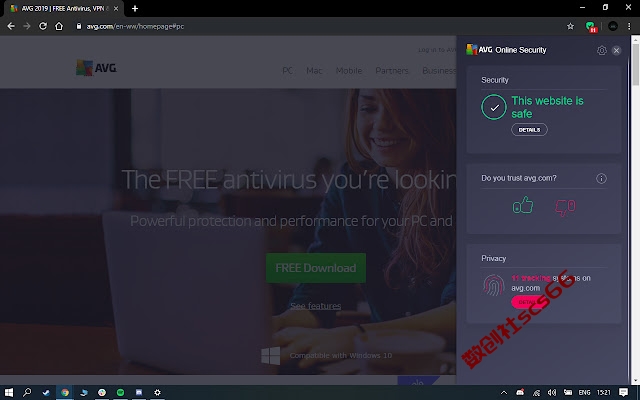Follow the See features link
Viewport: 640px width, 400px height.
(316, 306)
